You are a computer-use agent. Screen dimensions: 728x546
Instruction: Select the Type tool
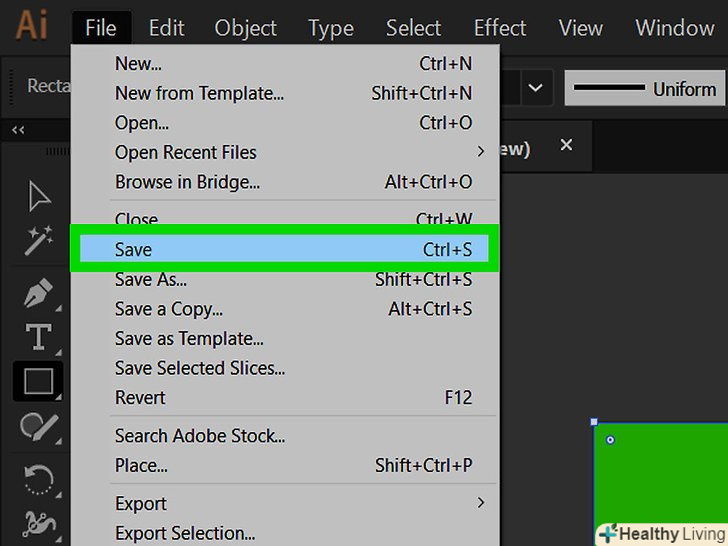39,338
